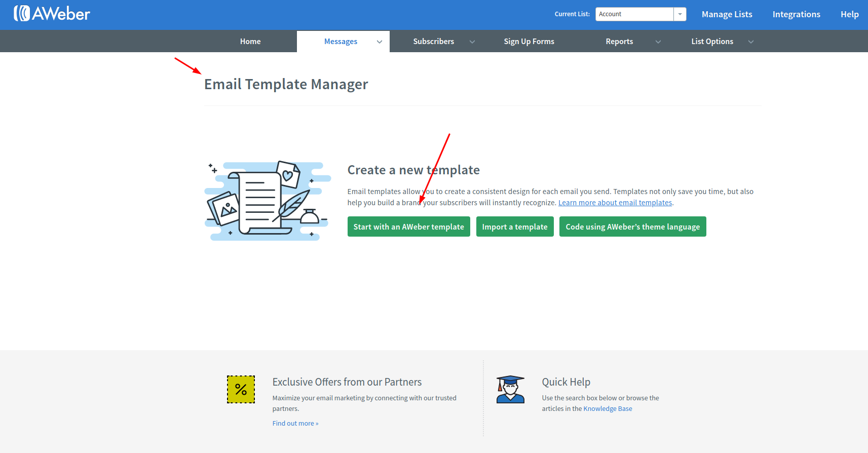
Task: Click the AWeber logo
Action: [x=52, y=14]
